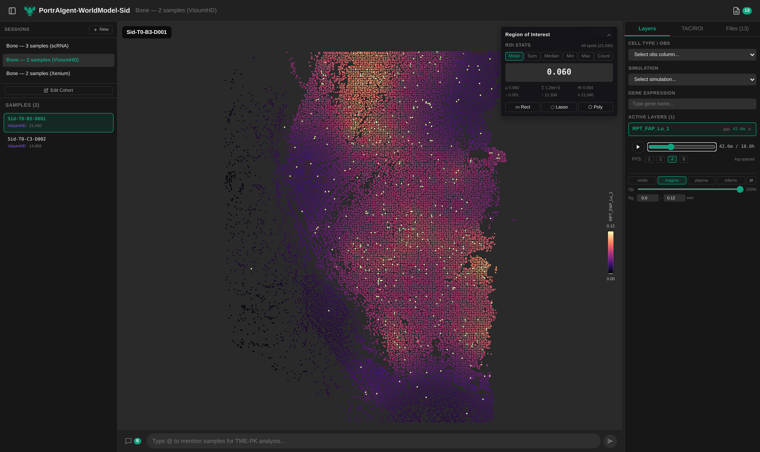Focus the TME-PK chat input
Screen dimensions: 760x452
(x=373, y=441)
